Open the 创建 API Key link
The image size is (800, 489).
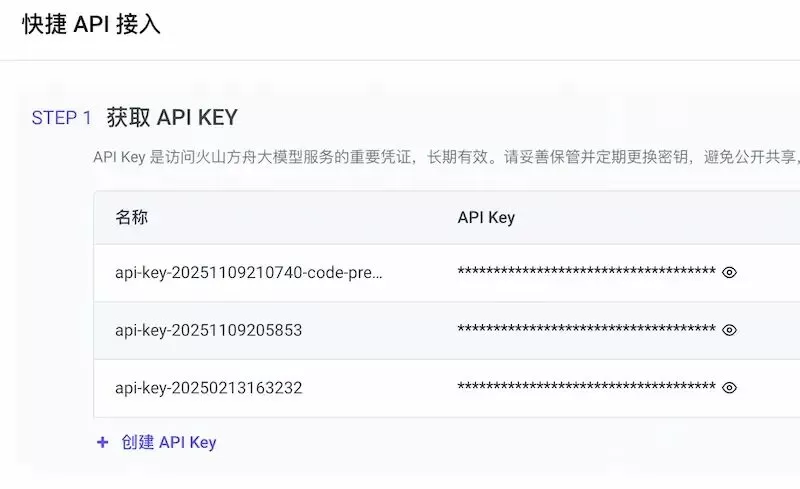(169, 442)
